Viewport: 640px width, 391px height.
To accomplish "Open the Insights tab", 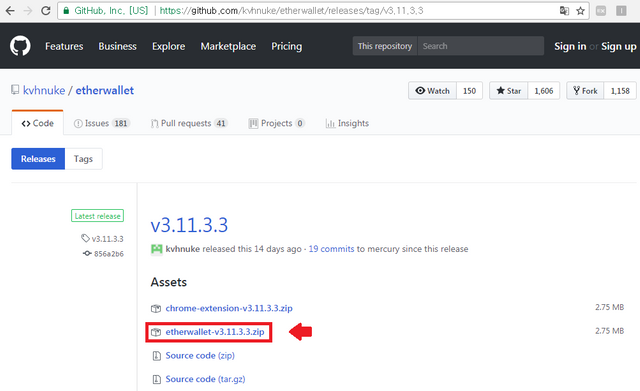I will click(347, 123).
